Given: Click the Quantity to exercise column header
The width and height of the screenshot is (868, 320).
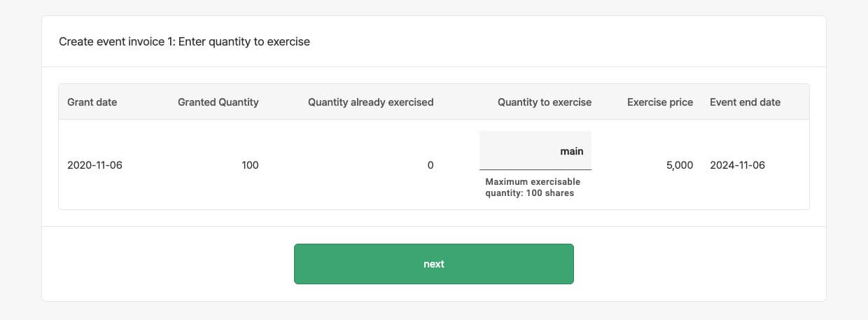Looking at the screenshot, I should click(x=544, y=102).
